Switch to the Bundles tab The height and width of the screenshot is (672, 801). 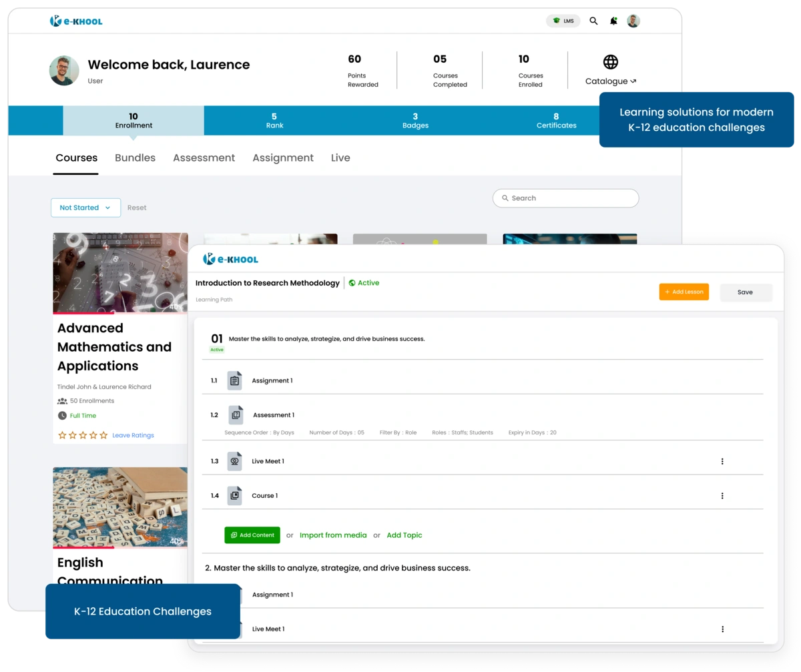pos(135,158)
